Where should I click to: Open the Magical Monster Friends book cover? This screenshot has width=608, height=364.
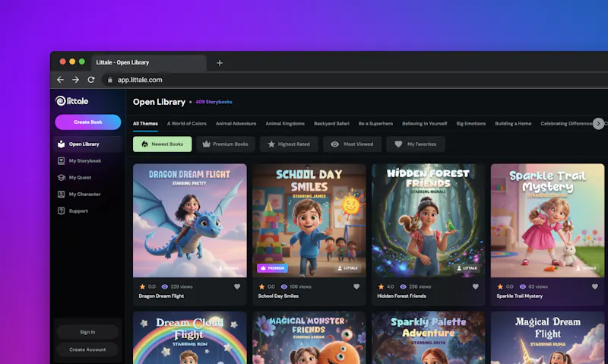click(309, 338)
